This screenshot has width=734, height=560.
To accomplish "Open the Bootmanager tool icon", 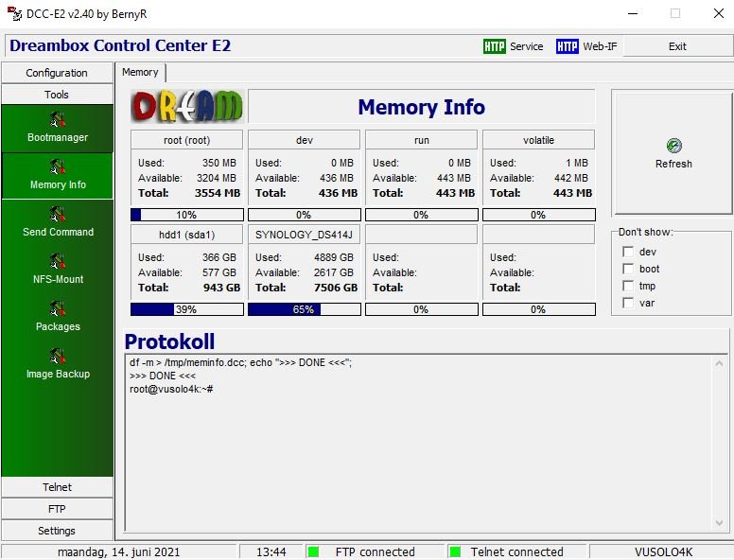I will point(57,120).
